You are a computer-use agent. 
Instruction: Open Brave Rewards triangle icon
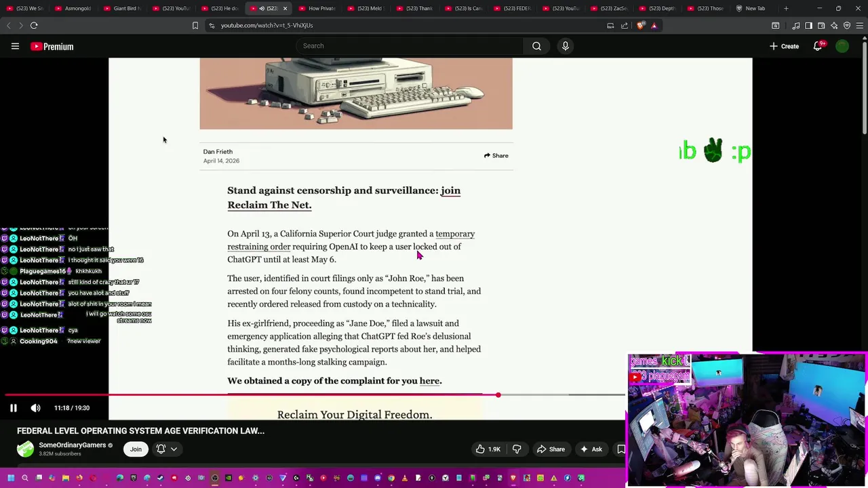[654, 26]
